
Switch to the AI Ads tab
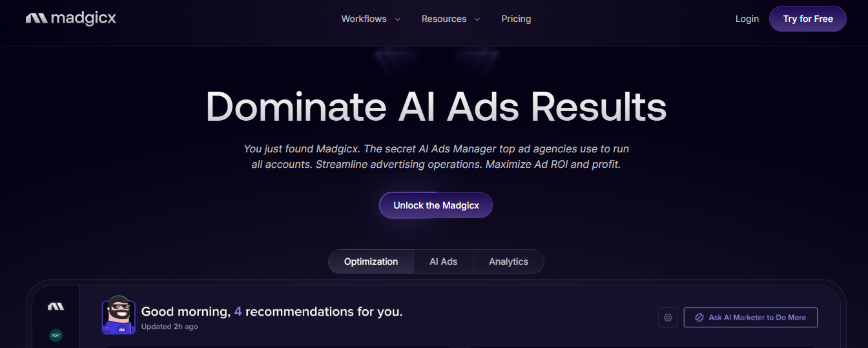pos(443,261)
